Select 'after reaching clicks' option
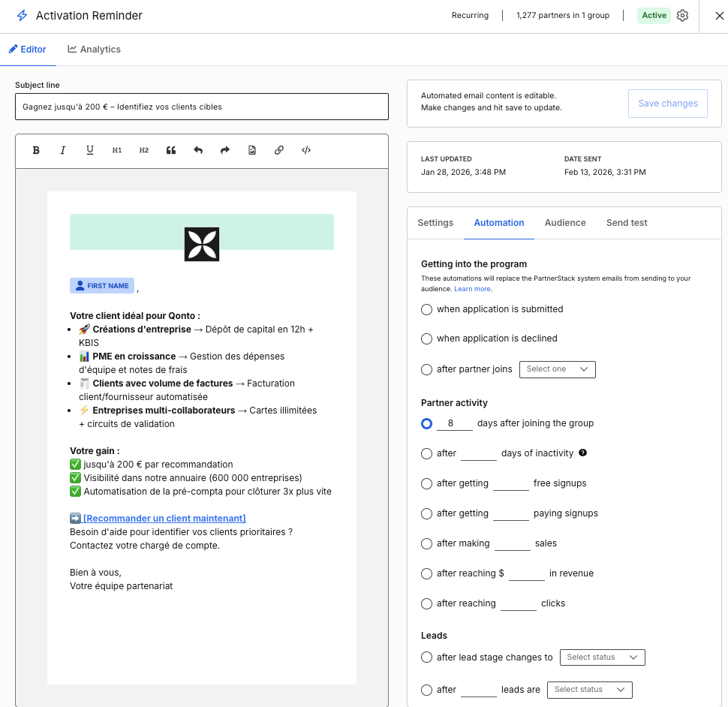Viewport: 728px width, 707px height. coord(427,603)
